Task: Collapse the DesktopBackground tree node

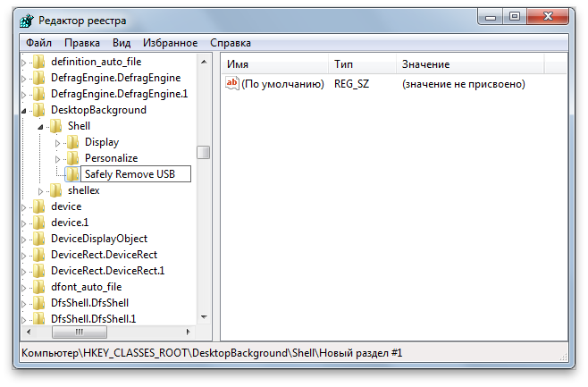Action: coord(24,111)
